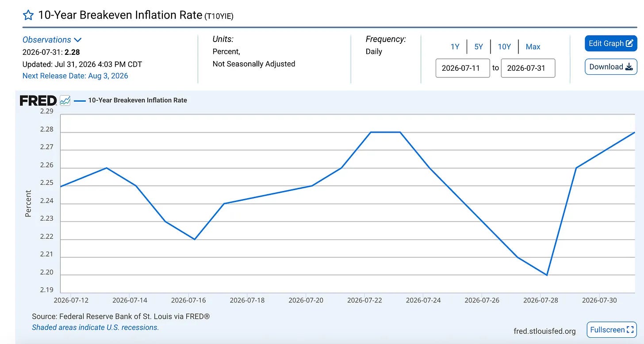Click the 2026-07-30 x-axis label

click(599, 300)
